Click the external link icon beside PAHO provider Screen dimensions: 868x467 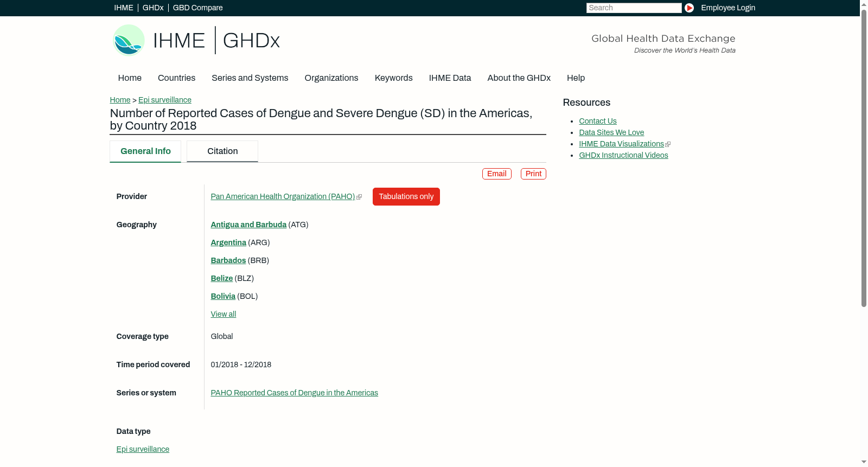tap(359, 197)
